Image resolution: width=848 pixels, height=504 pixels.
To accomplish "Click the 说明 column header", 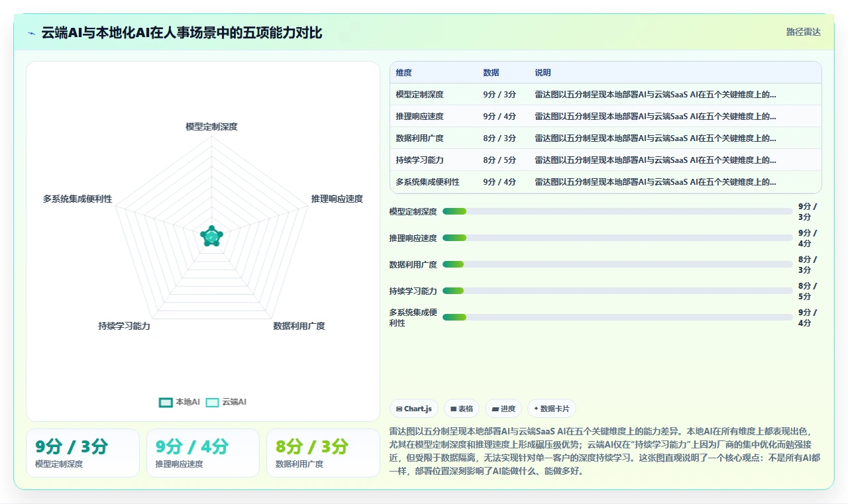I will [543, 73].
